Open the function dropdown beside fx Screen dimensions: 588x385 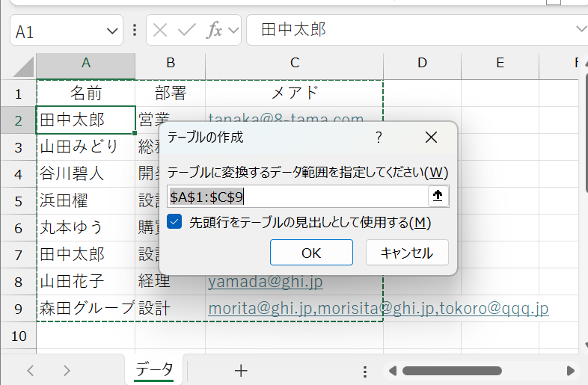[x=233, y=31]
